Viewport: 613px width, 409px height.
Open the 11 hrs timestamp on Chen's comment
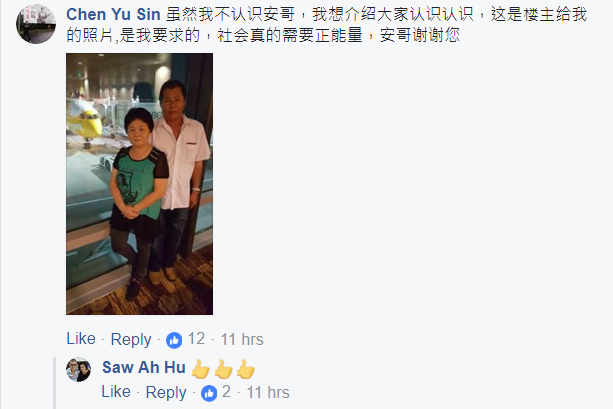point(242,339)
